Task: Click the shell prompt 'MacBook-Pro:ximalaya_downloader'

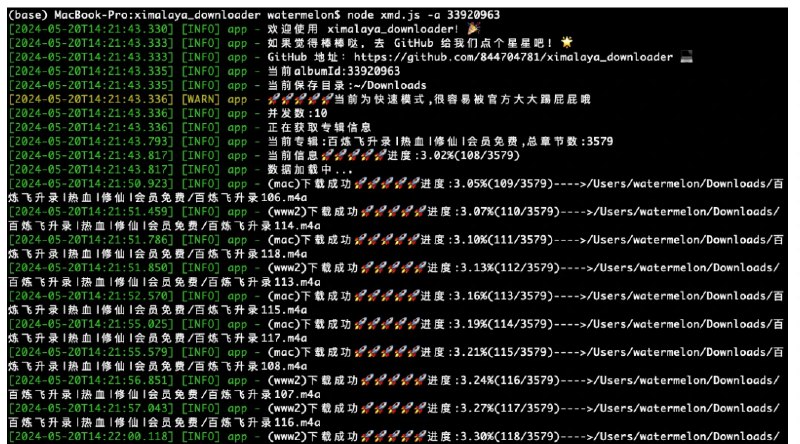Action: click(157, 15)
